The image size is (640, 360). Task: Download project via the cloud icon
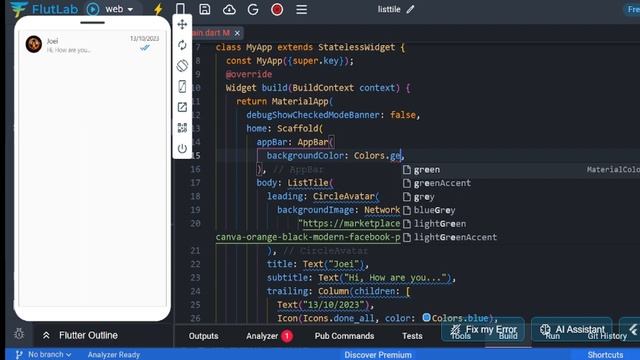click(229, 9)
